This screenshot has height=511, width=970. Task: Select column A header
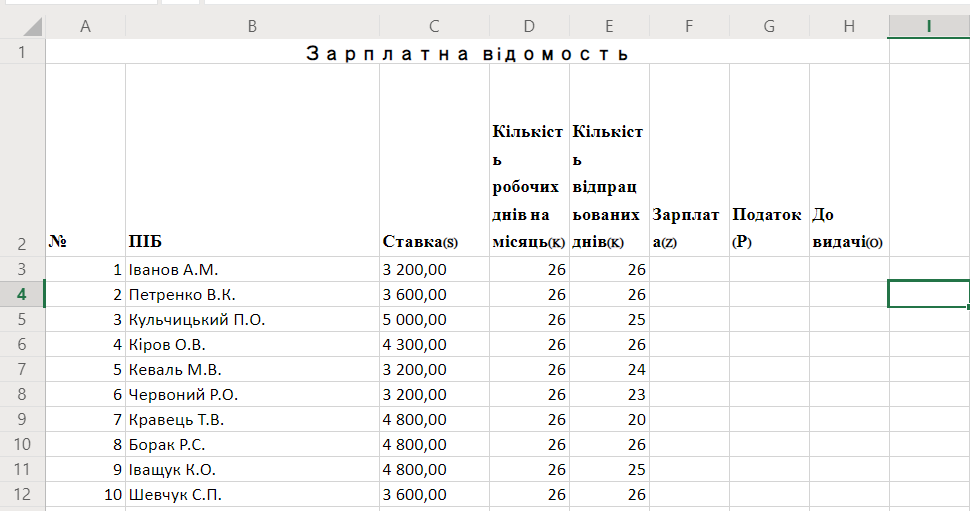point(85,27)
